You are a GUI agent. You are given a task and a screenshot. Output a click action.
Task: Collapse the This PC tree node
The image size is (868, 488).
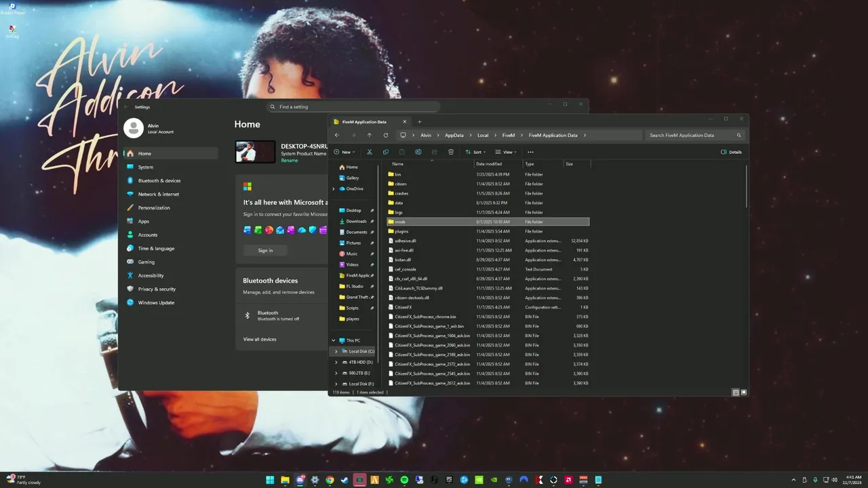[333, 340]
